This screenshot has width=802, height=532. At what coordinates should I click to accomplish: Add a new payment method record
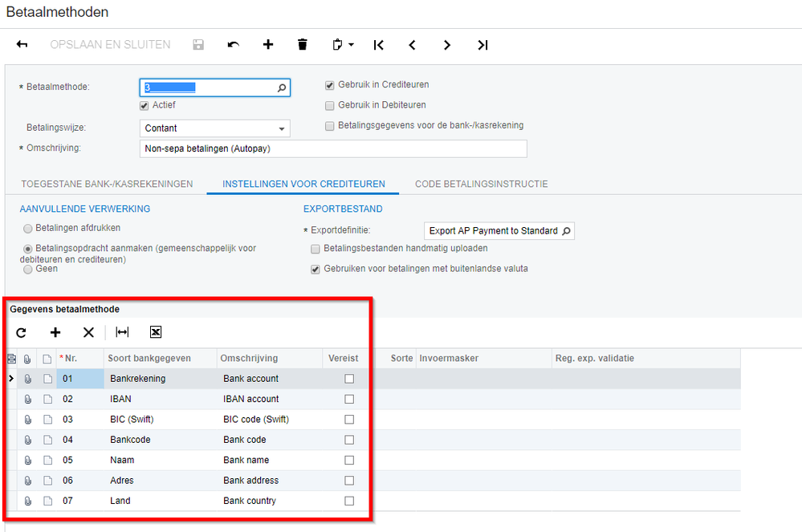coord(268,44)
